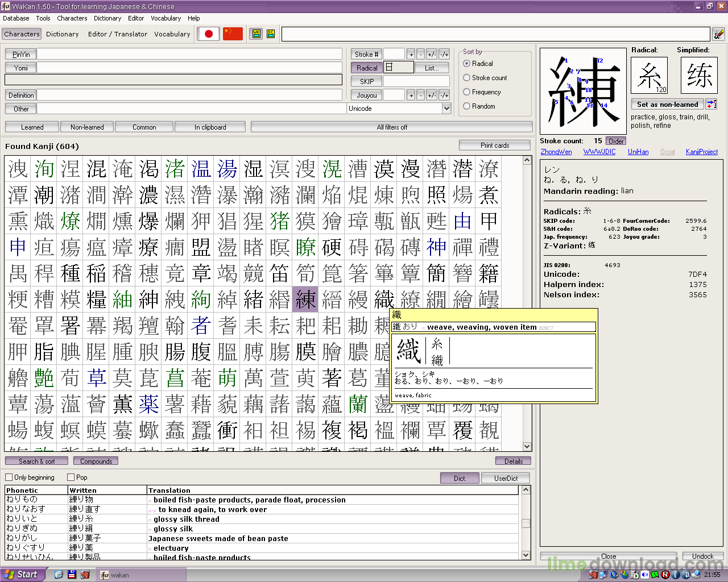Toggle the Definition filter button

click(21, 95)
